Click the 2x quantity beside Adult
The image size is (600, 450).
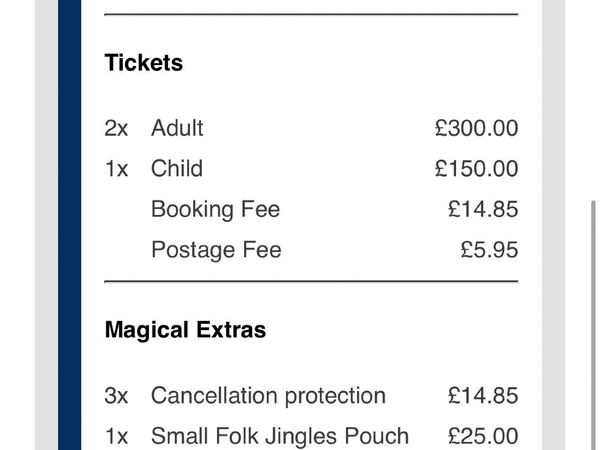tap(116, 128)
